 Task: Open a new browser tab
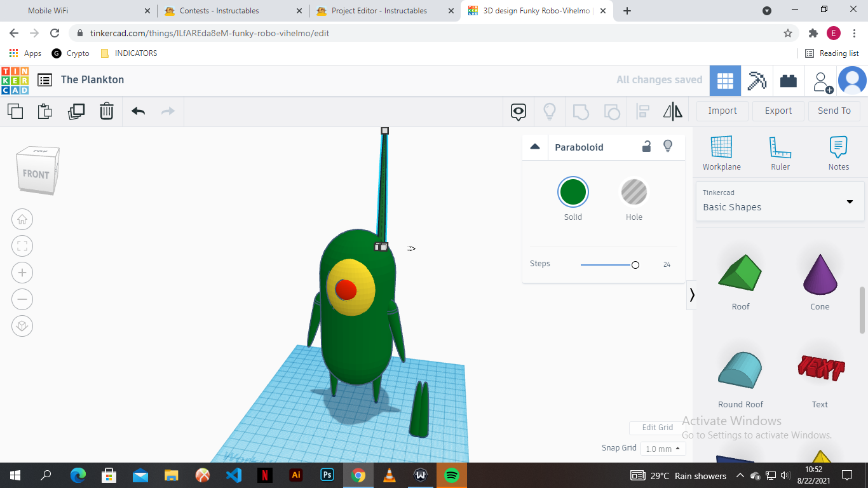click(x=627, y=11)
